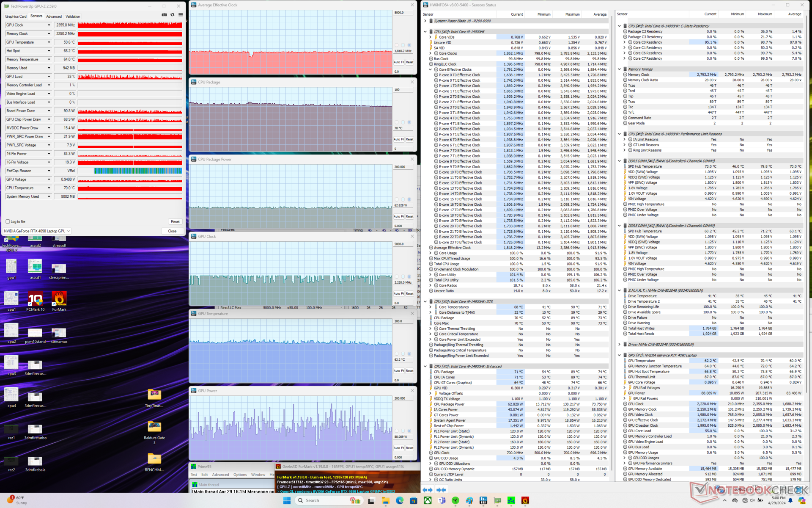Click HWiNFO collapse-all arrows icon
The width and height of the screenshot is (812, 508).
[441, 490]
